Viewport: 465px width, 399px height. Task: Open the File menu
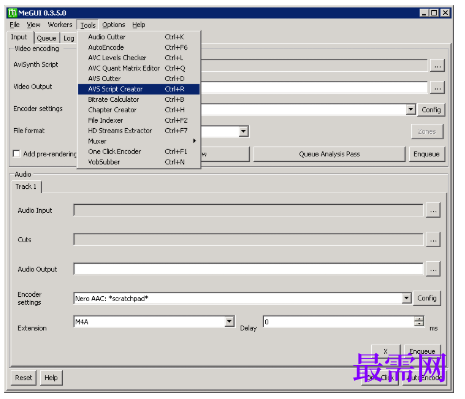[14, 25]
